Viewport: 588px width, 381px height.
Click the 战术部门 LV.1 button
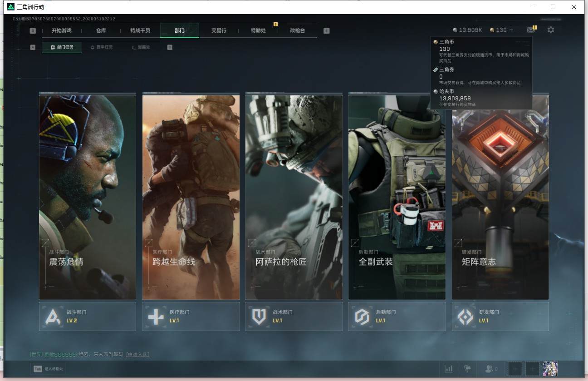click(x=294, y=317)
